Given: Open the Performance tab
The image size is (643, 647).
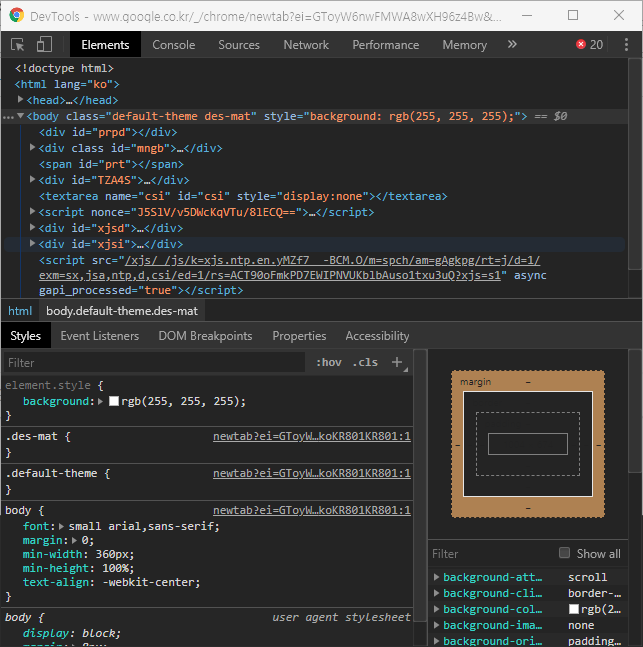Looking at the screenshot, I should point(385,45).
